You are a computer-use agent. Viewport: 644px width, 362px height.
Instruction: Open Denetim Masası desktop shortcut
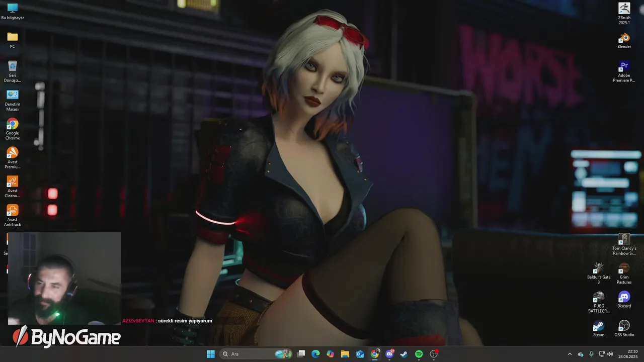click(13, 100)
